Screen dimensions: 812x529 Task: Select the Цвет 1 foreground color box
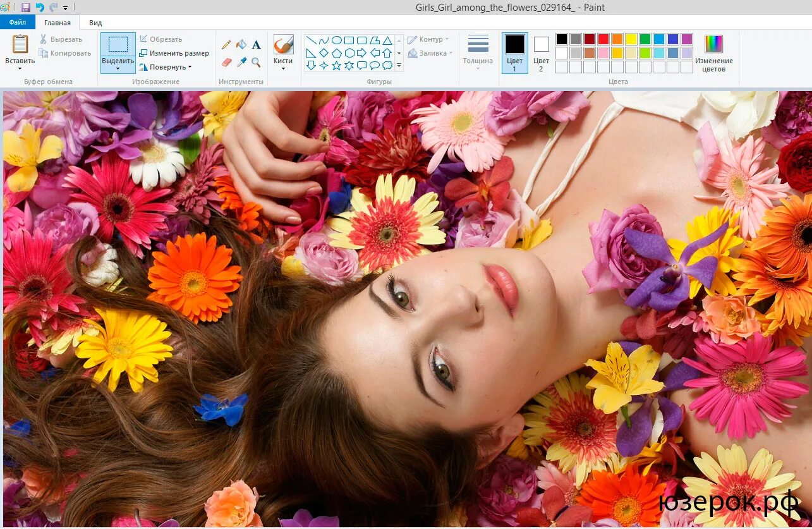click(x=514, y=52)
